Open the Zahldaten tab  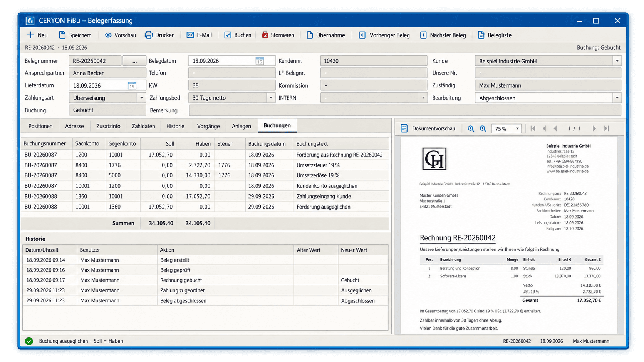pos(143,126)
